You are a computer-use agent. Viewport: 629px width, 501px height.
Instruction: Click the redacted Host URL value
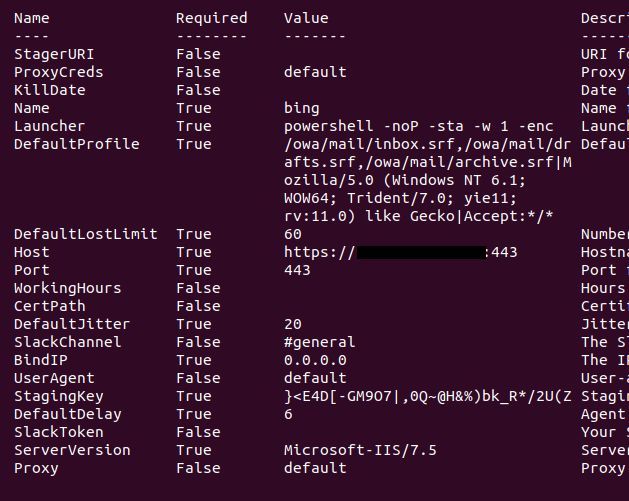pos(401,252)
